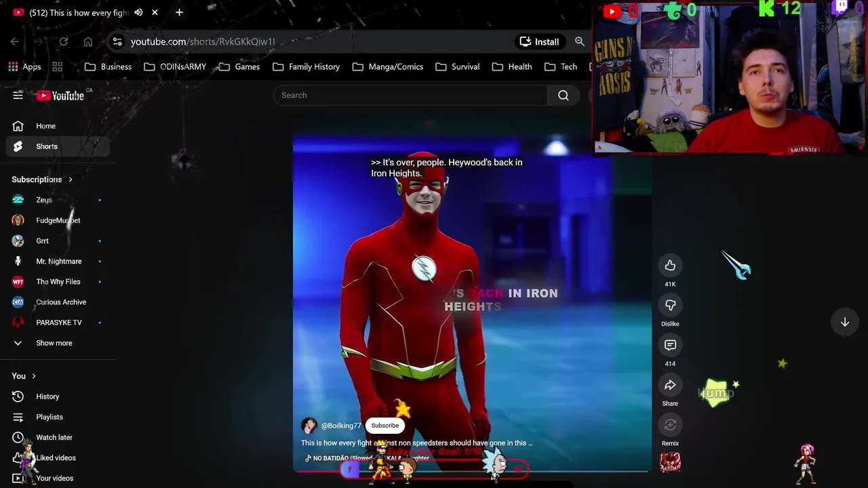Go to next Short with down arrow

(845, 323)
